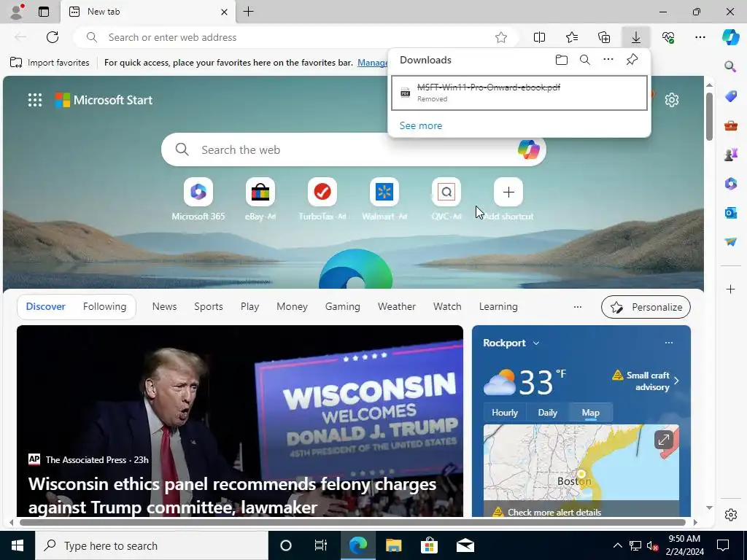Open the Sports tab
This screenshot has height=560, width=747.
pyautogui.click(x=208, y=307)
